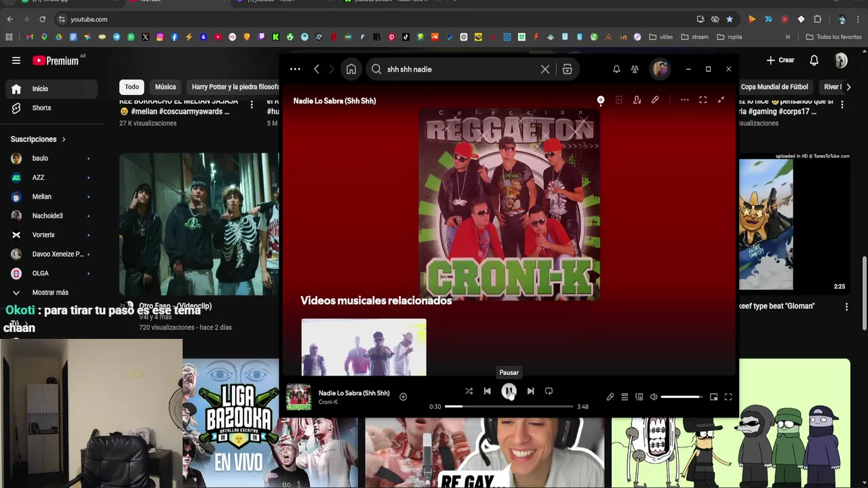Image resolution: width=868 pixels, height=488 pixels.
Task: Adjust the Spotify volume slider
Action: tap(682, 397)
